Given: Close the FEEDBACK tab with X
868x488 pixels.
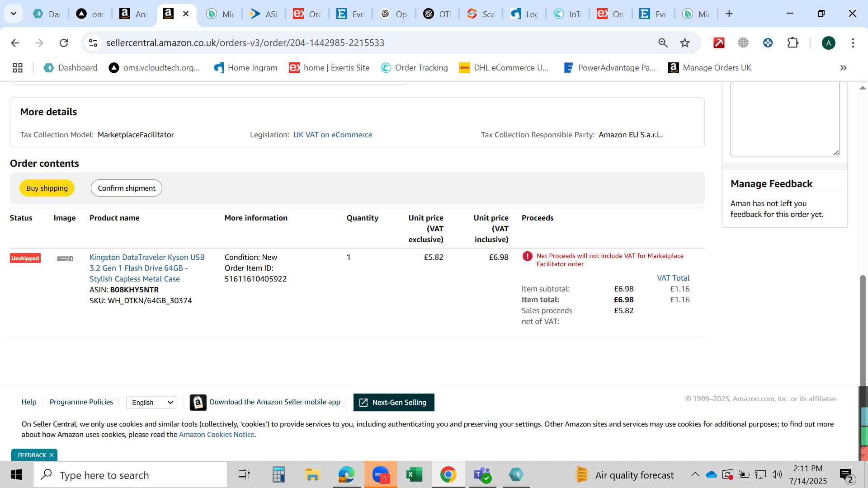Looking at the screenshot, I should 52,455.
